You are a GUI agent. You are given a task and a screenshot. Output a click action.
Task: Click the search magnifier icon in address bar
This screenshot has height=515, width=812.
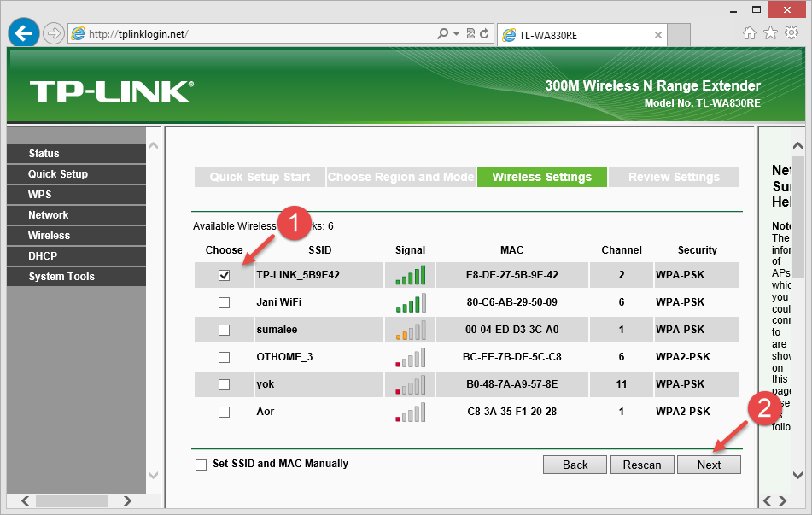442,33
